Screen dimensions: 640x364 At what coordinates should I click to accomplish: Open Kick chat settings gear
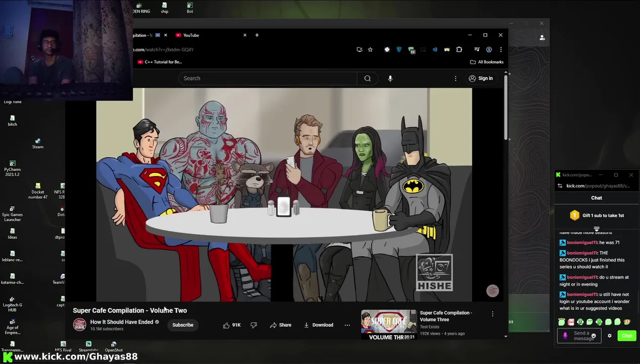pos(610,336)
